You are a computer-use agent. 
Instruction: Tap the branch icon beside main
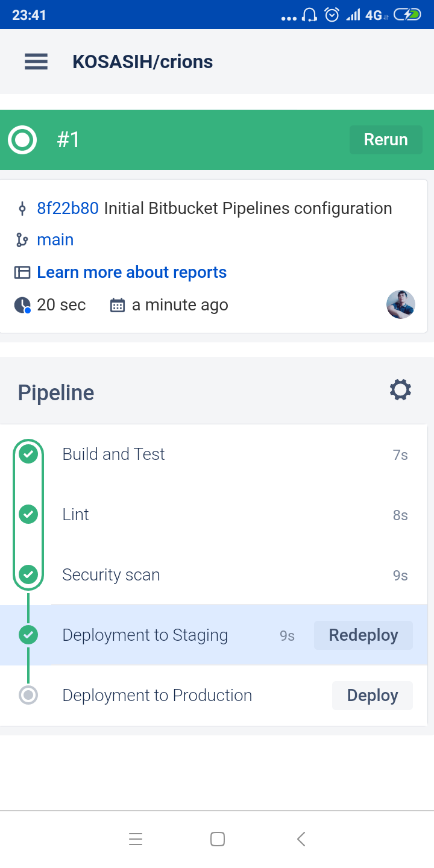(22, 240)
